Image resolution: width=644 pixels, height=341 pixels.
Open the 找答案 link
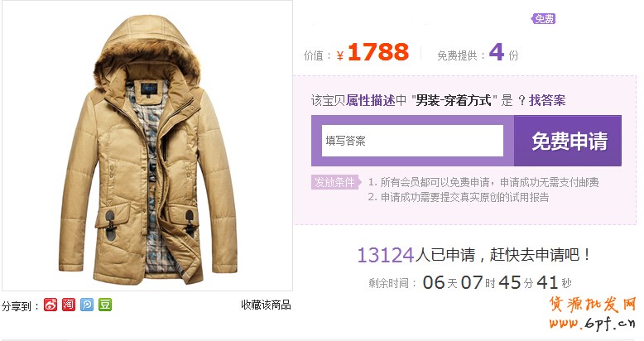coord(547,100)
